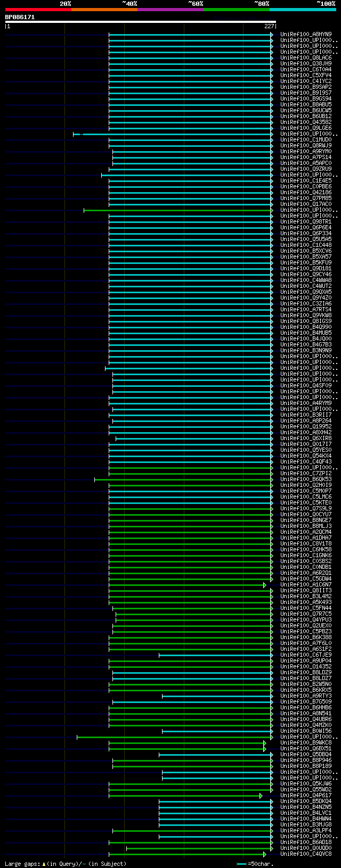Click the purple ~60% identity legend bar
341x868 pixels.
[x=170, y=10]
